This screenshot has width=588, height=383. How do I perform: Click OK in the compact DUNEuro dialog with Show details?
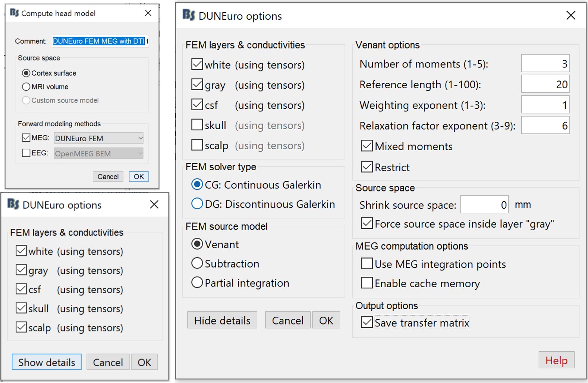(x=144, y=362)
